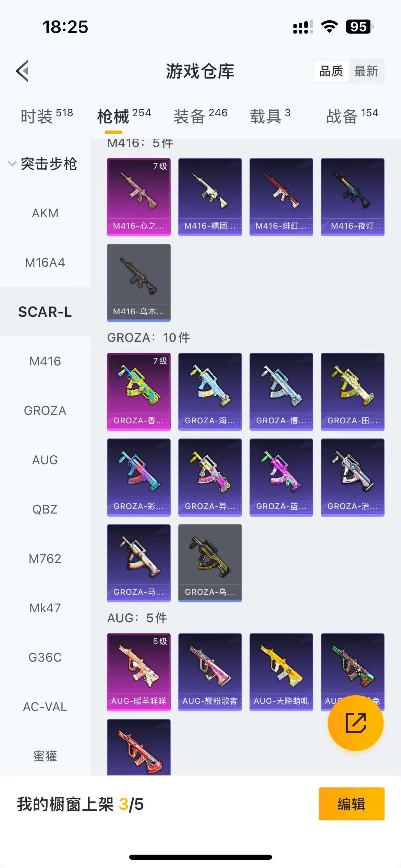
Task: Switch sorting to 最新
Action: [x=366, y=71]
